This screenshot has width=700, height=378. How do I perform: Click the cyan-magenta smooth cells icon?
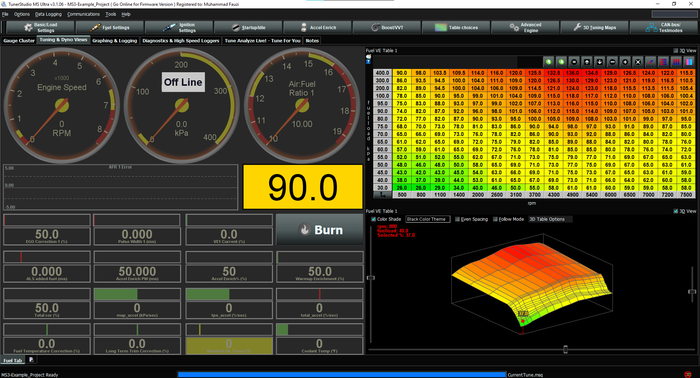[x=689, y=62]
